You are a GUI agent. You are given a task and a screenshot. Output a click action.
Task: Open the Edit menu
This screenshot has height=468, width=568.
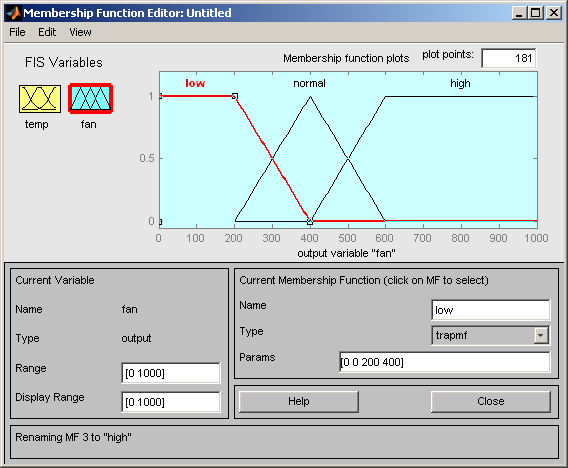click(x=47, y=32)
